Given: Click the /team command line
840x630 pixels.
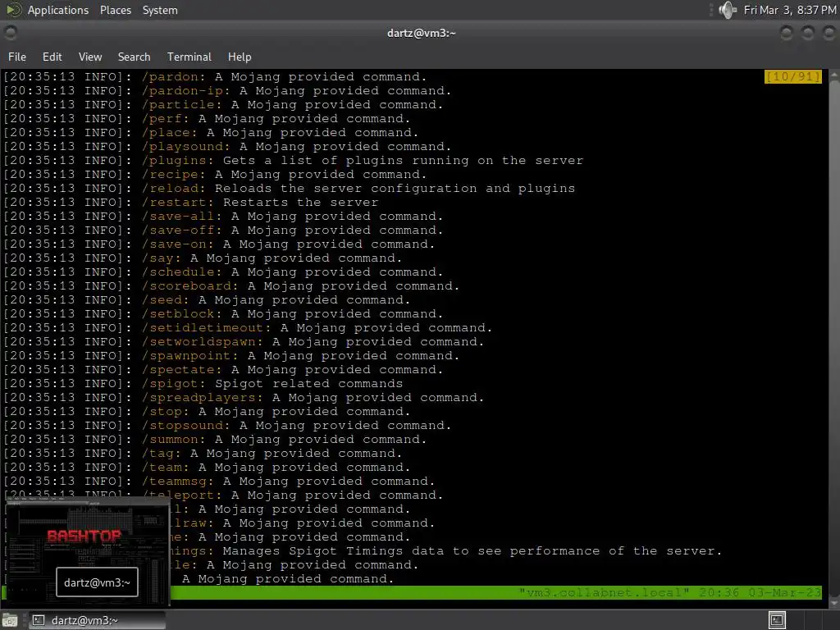Looking at the screenshot, I should tap(207, 467).
